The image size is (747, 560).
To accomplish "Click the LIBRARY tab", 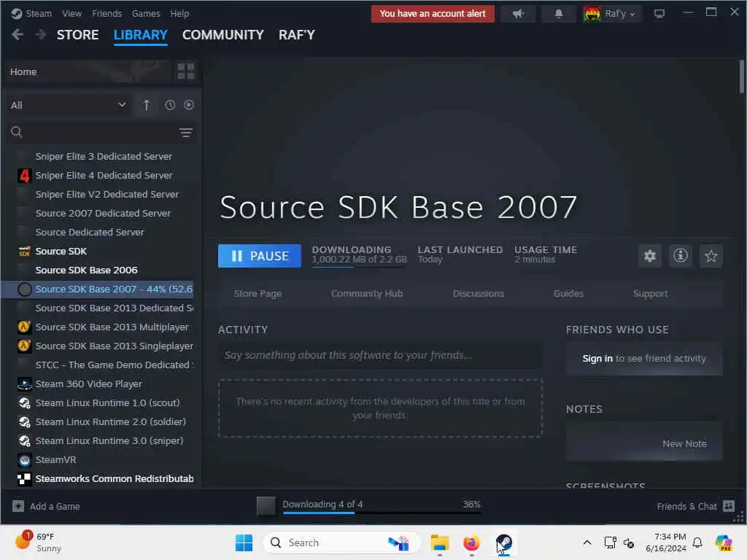I will click(141, 35).
